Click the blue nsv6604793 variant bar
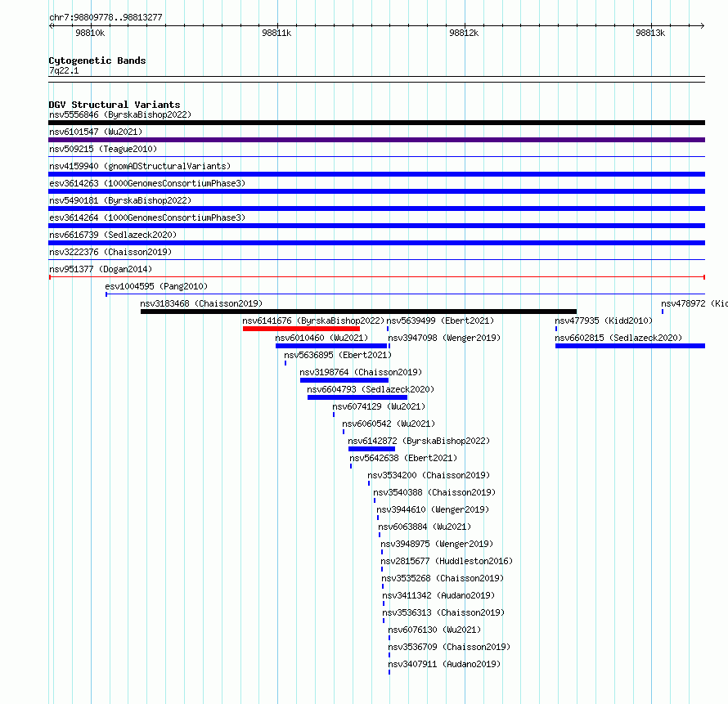This screenshot has height=704, width=728. click(x=357, y=397)
